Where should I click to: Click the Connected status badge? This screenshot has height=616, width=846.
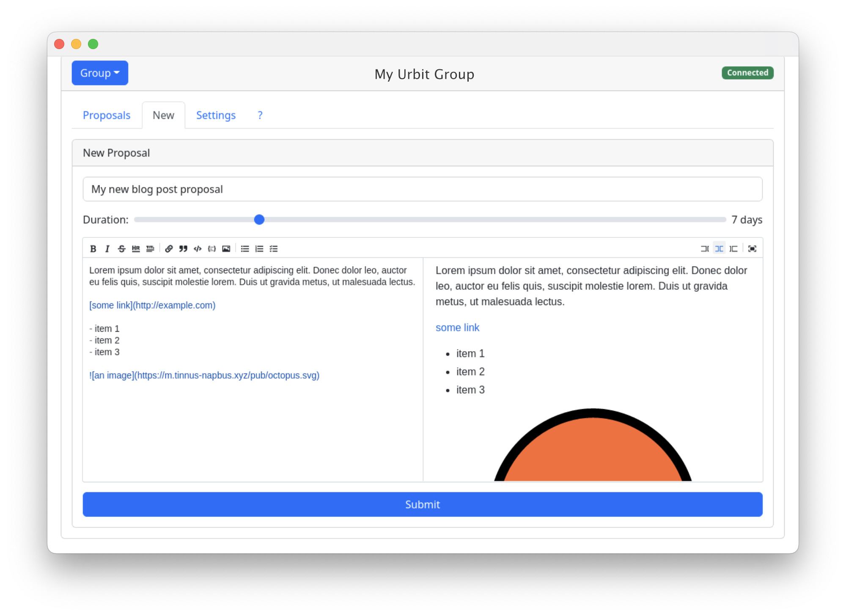click(747, 73)
